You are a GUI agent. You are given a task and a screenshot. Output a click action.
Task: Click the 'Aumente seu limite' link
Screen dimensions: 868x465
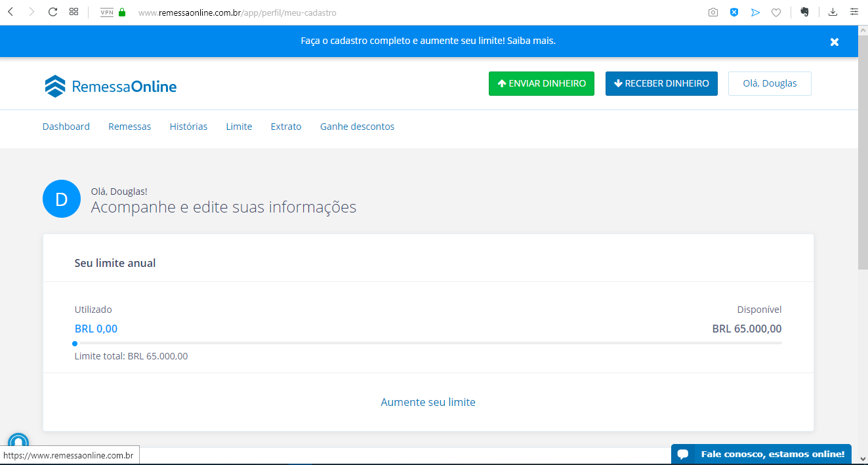428,402
